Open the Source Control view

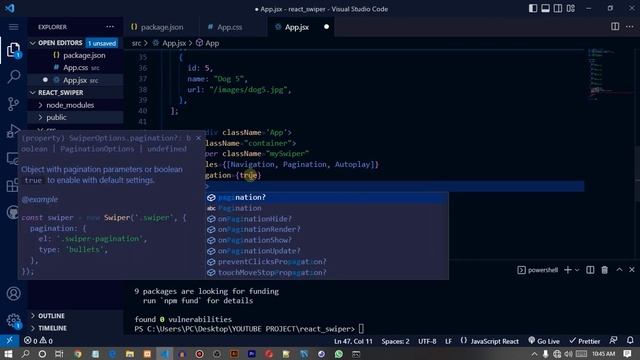(13, 104)
